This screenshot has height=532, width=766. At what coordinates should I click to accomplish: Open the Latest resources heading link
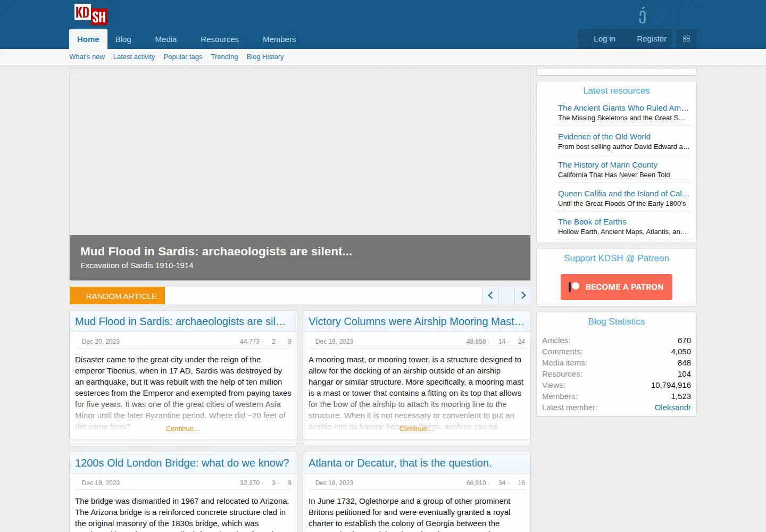(617, 91)
